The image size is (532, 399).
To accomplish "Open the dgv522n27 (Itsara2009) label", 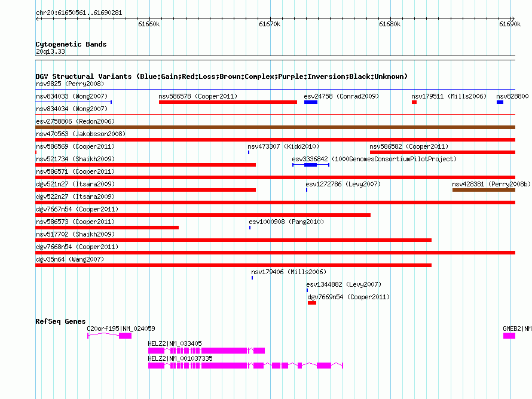I will click(x=75, y=197).
